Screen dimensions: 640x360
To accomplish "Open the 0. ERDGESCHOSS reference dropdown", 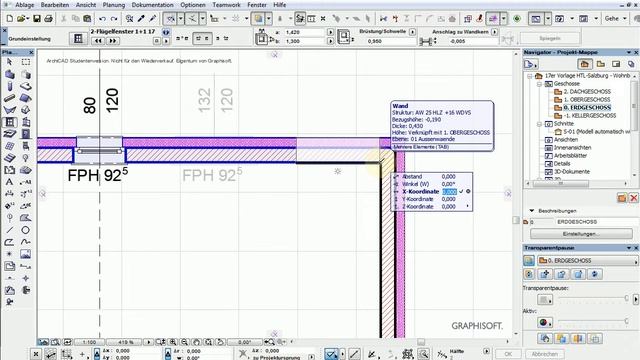I will tap(588, 260).
